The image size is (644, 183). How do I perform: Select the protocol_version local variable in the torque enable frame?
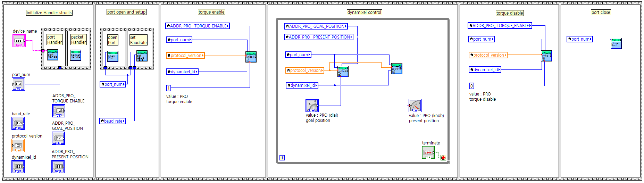point(185,55)
